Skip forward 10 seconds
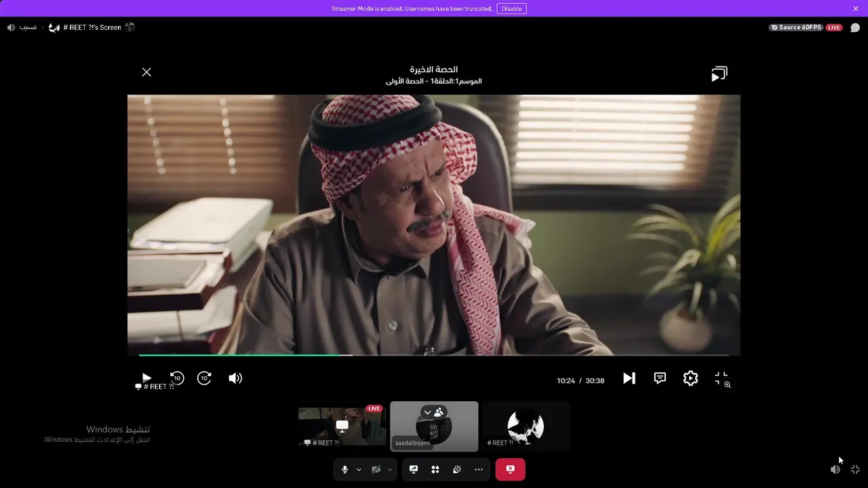Viewport: 868px width, 488px height. tap(204, 378)
